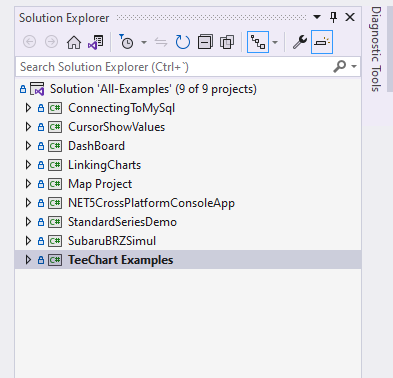Click the lock icon beside ConnectingToMySql
The image size is (393, 378).
click(41, 108)
